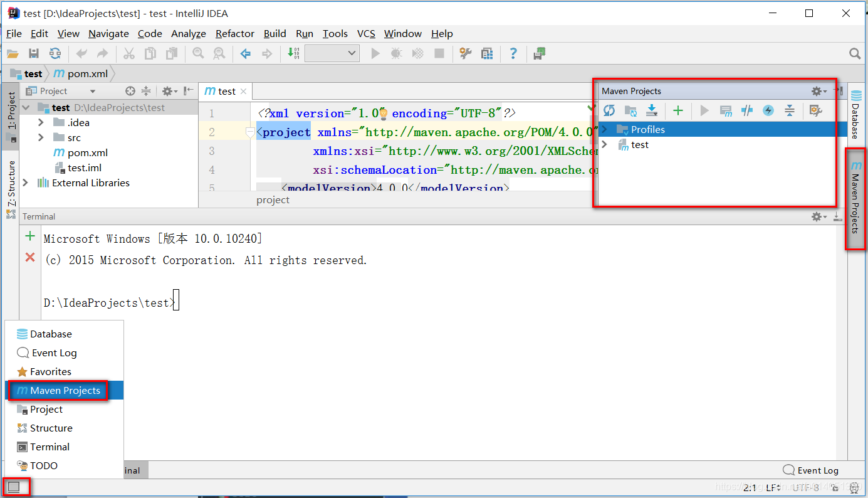Open the Refactor menu
Viewport: 868px width, 498px height.
click(235, 33)
